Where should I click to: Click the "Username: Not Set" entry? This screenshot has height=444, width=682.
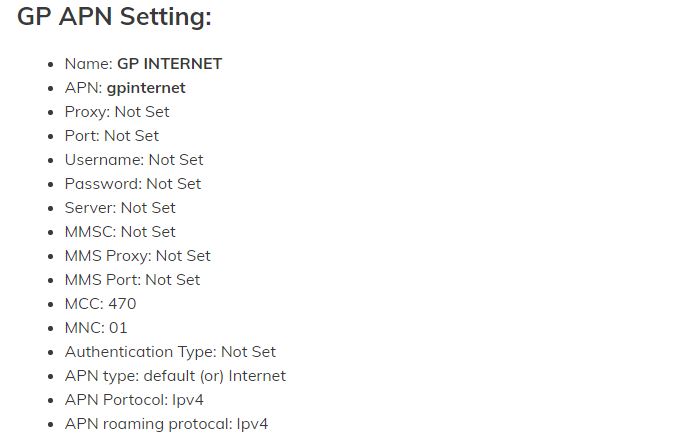point(133,160)
